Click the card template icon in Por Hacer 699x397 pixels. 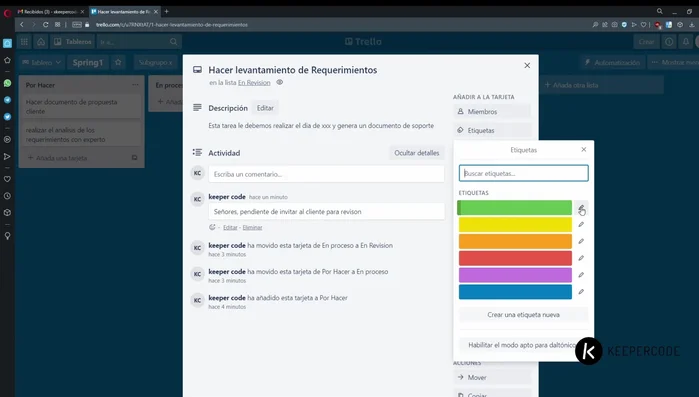pyautogui.click(x=135, y=158)
